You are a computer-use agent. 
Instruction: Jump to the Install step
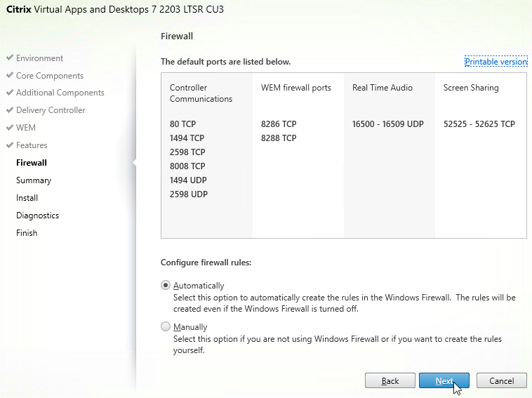tap(27, 198)
